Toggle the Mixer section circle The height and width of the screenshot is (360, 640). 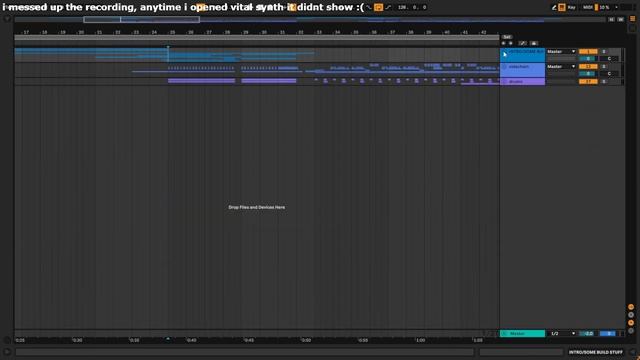[631, 323]
